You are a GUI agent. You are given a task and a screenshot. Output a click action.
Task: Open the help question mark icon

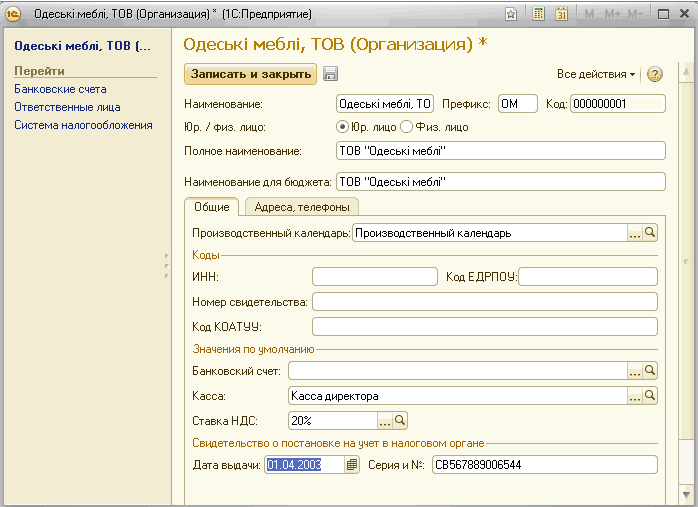pyautogui.click(x=654, y=74)
